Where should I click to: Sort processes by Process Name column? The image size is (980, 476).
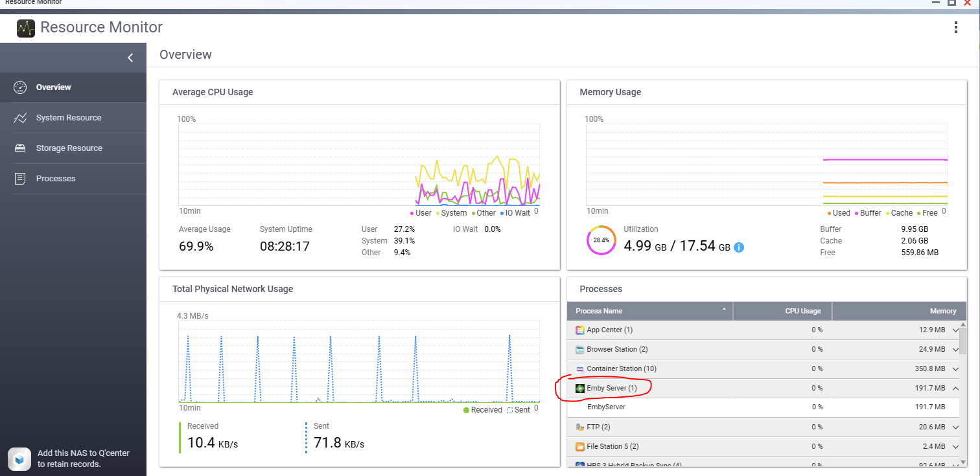click(x=650, y=311)
